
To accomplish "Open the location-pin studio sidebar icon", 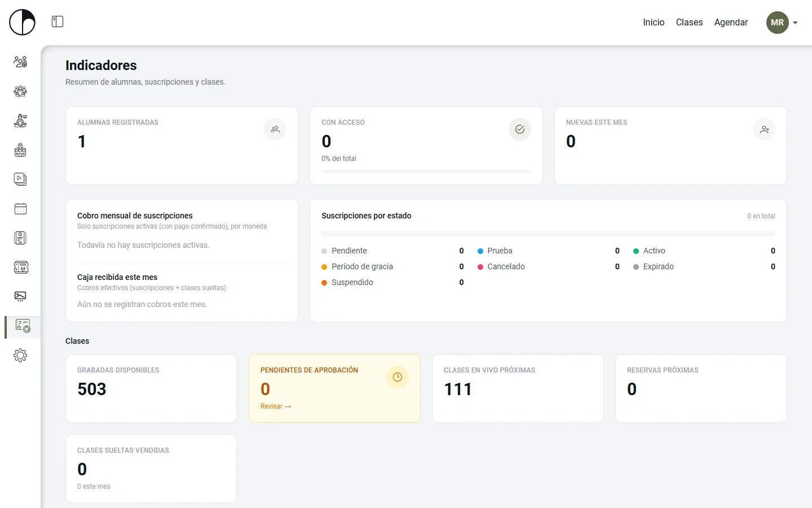I will pos(20,150).
